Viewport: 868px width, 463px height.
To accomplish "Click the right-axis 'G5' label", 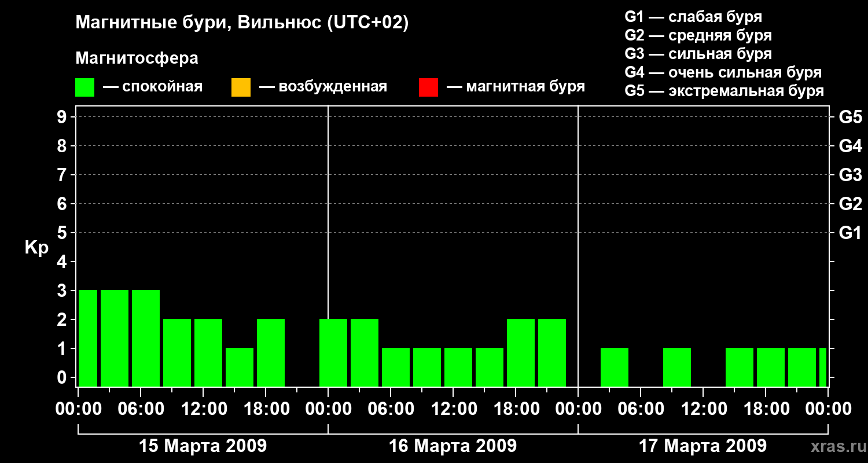I will tap(850, 117).
